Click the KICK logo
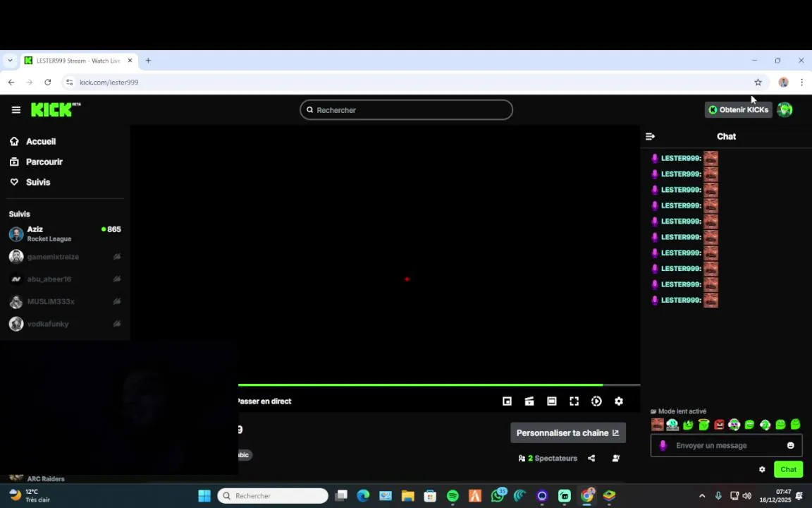This screenshot has height=508, width=812. coord(56,109)
